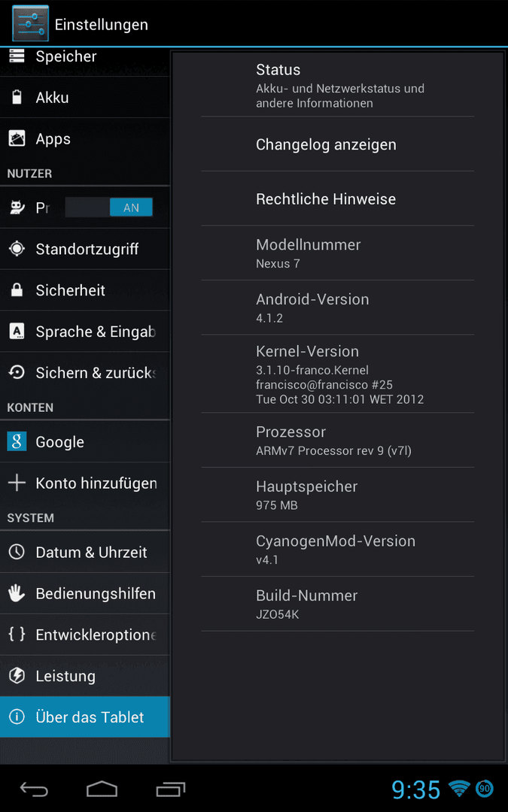The width and height of the screenshot is (508, 812).
Task: Tap the Akku battery icon
Action: (17, 97)
